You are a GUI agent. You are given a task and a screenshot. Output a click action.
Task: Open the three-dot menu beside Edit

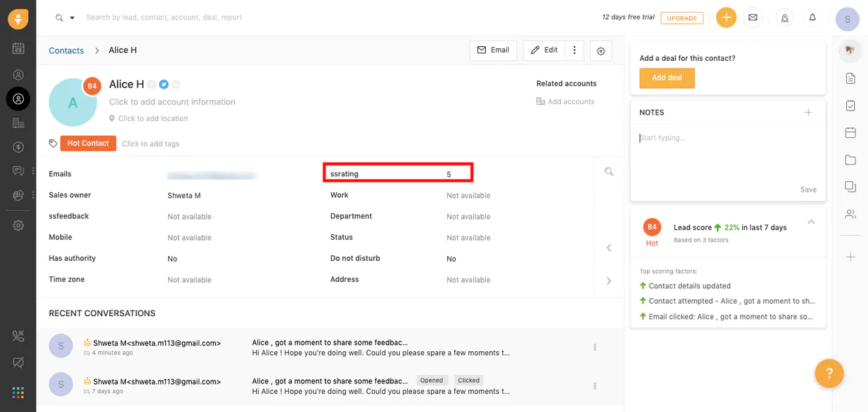574,50
